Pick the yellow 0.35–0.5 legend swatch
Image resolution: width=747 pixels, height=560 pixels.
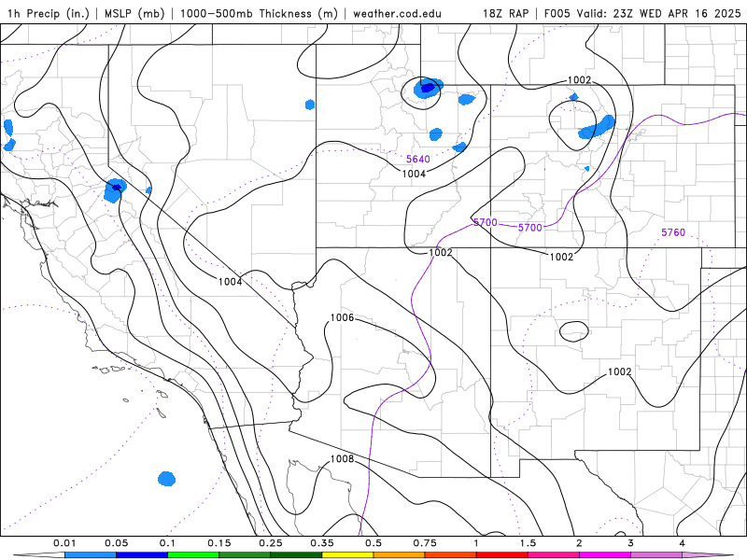tap(347, 555)
